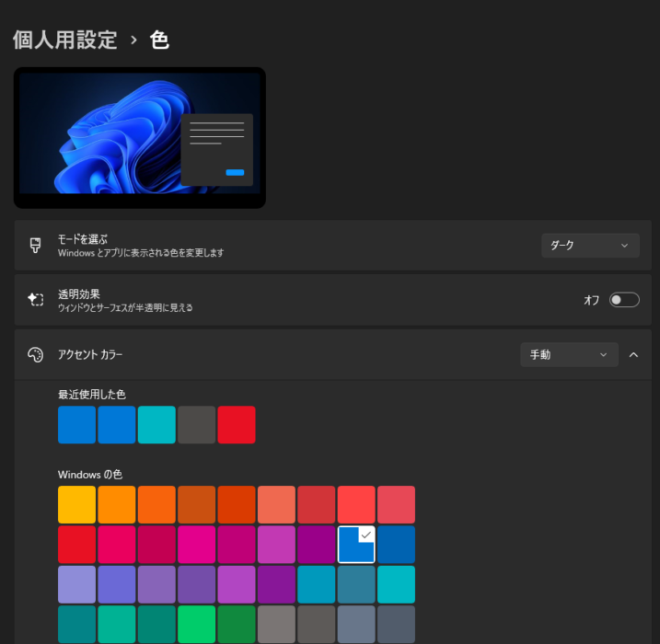Collapse the アクセント カラー section chevron

633,354
